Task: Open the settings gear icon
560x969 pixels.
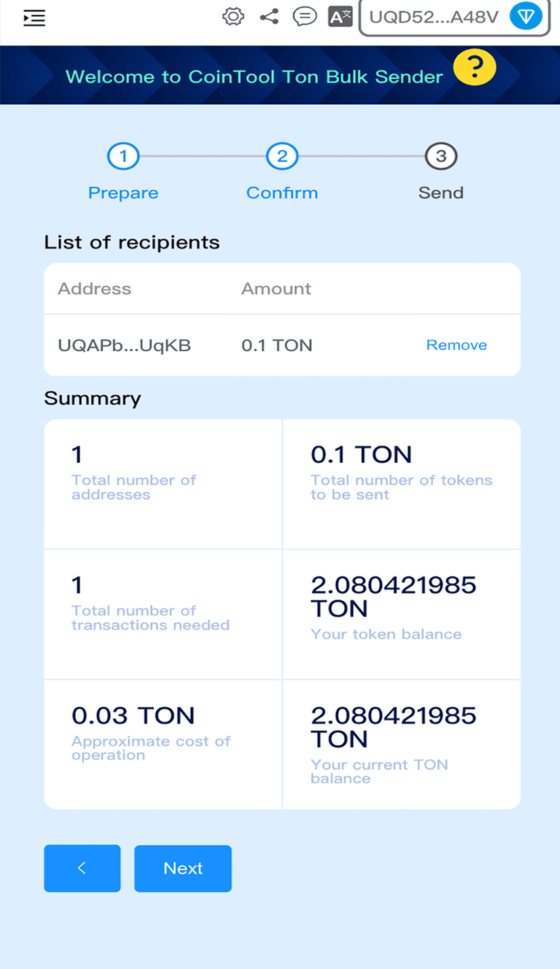Action: [x=233, y=16]
